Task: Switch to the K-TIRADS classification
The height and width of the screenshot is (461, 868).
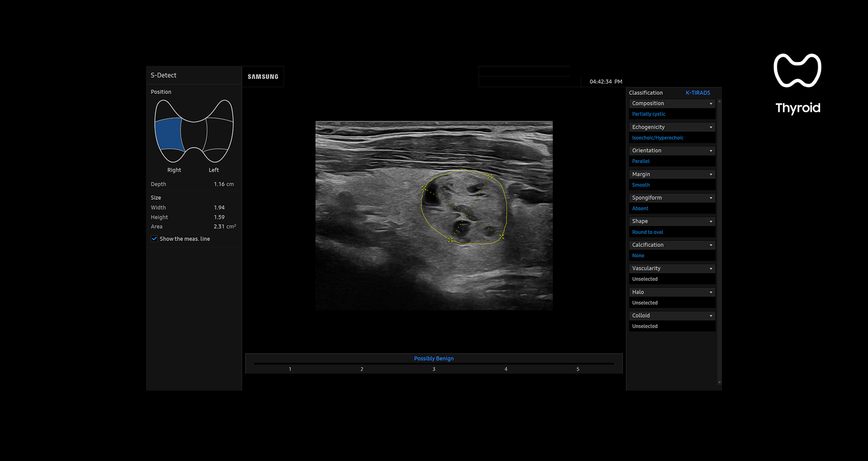Action: [697, 93]
